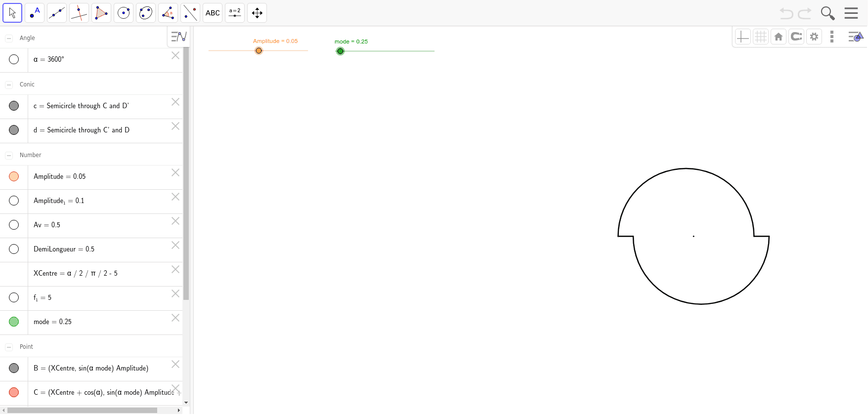This screenshot has height=415, width=868.
Task: Select the ABC Text tool
Action: [x=213, y=13]
